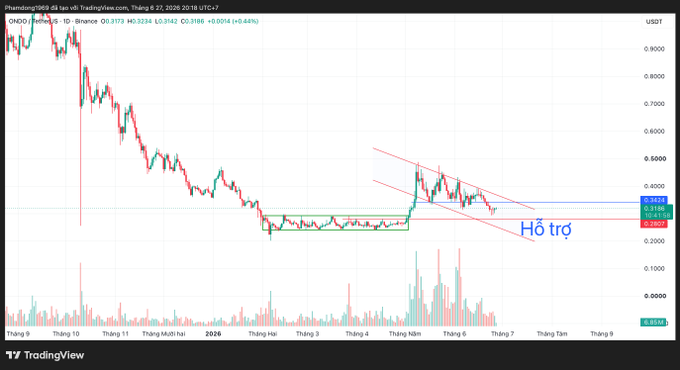Click the 2026 year label on time axis

click(x=213, y=334)
